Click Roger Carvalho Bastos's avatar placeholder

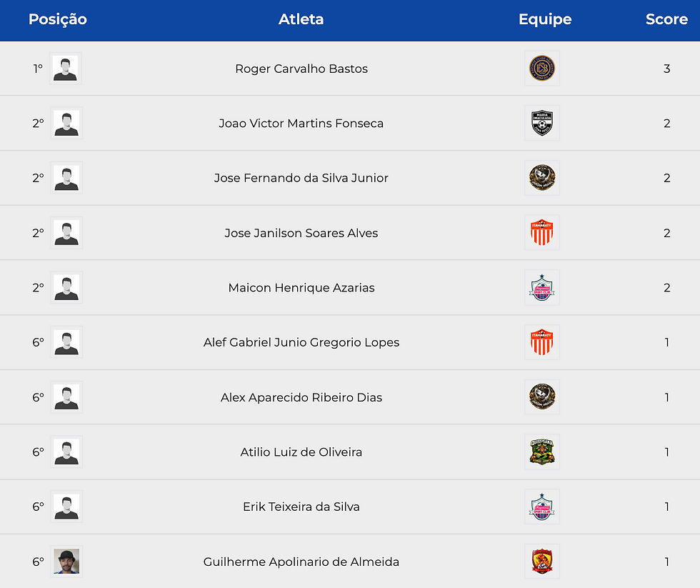[66, 69]
